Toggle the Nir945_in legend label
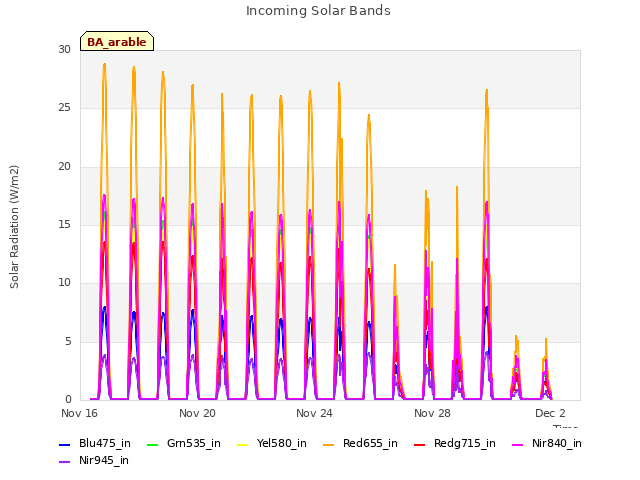 point(104,460)
